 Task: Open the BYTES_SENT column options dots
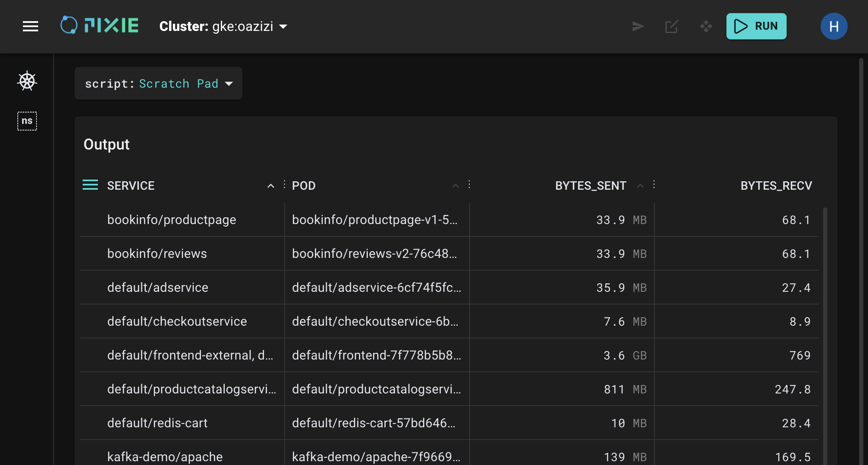[654, 185]
